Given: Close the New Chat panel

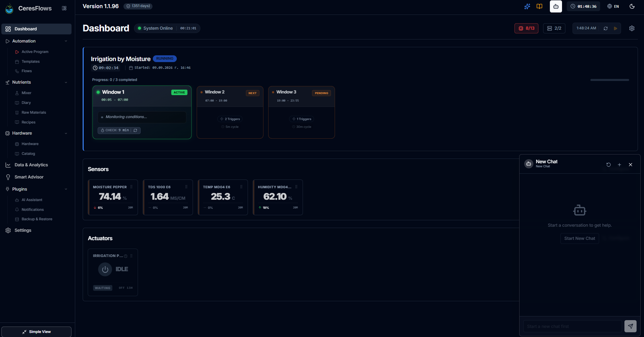Looking at the screenshot, I should (x=631, y=165).
